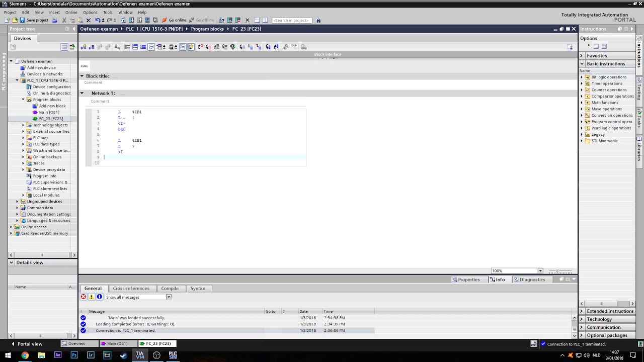Image resolution: width=644 pixels, height=362 pixels.
Task: Open the Online menu
Action: click(71, 12)
